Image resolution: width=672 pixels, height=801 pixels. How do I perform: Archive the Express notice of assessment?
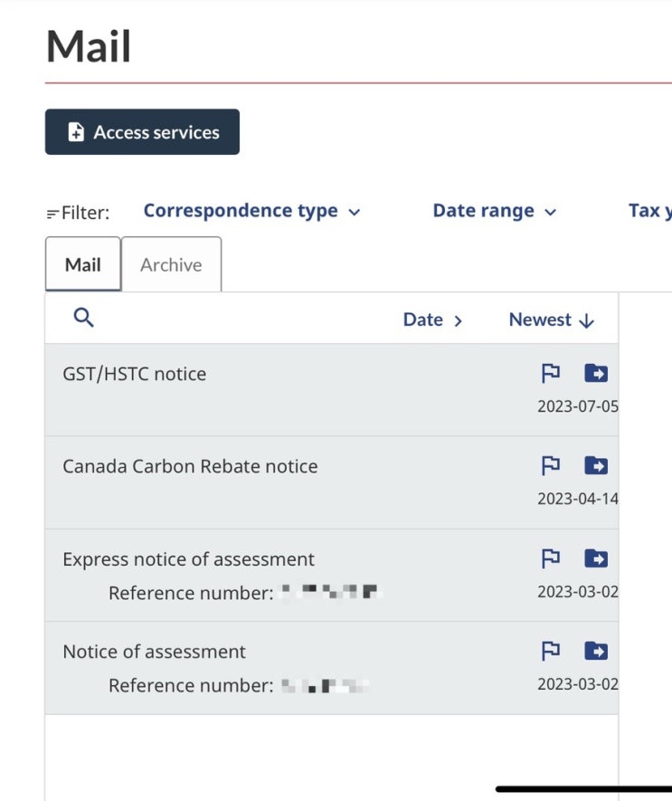(x=596, y=558)
